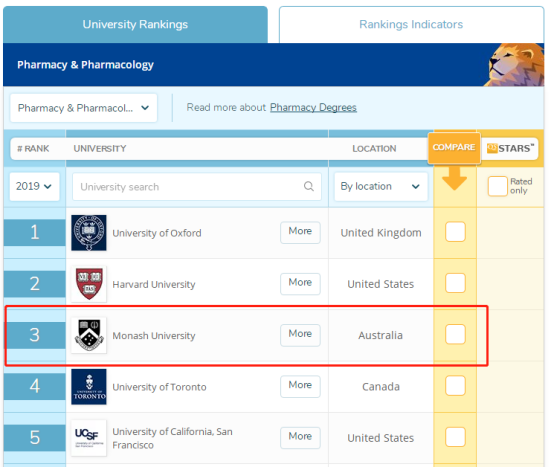554x467 pixels.
Task: Click the Monash University crest logo
Action: [x=89, y=335]
